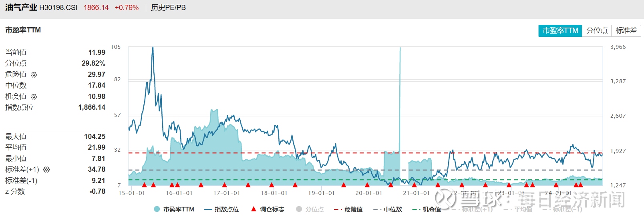Open settings gear next to 危险值

click(x=34, y=74)
